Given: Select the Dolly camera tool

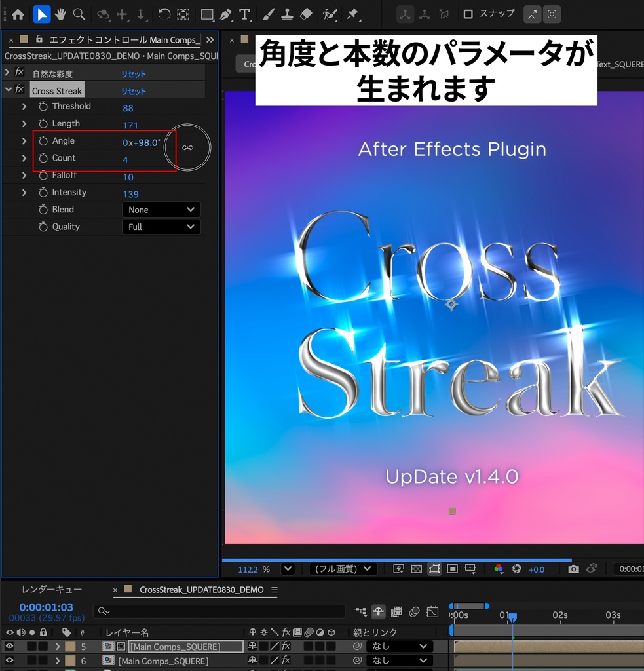Looking at the screenshot, I should 142,14.
